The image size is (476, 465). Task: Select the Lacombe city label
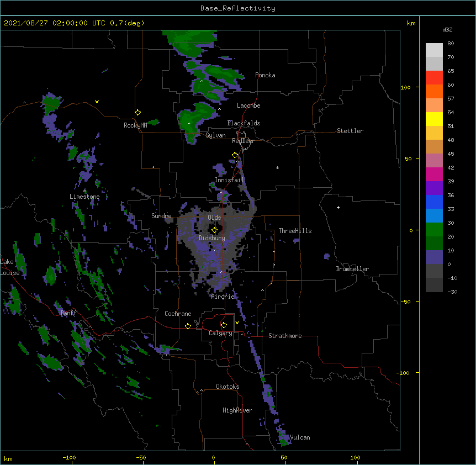tap(248, 105)
